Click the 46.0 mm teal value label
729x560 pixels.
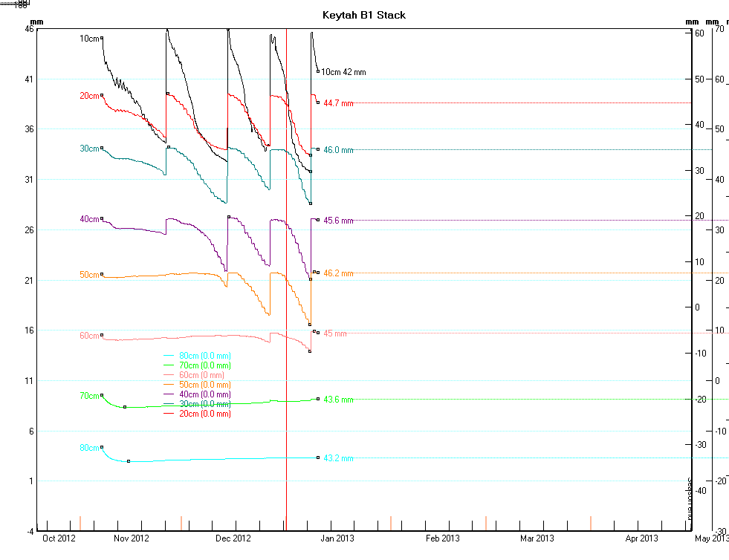(338, 150)
